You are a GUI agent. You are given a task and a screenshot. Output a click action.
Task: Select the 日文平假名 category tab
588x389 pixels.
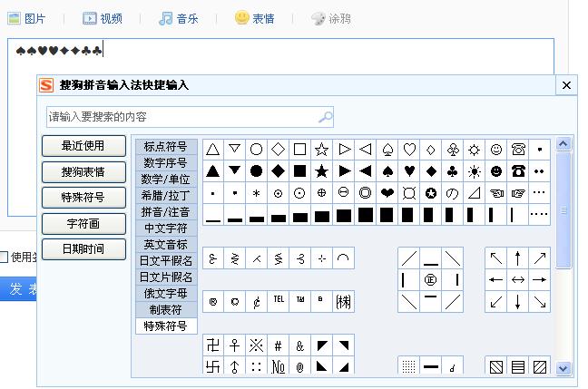(166, 261)
